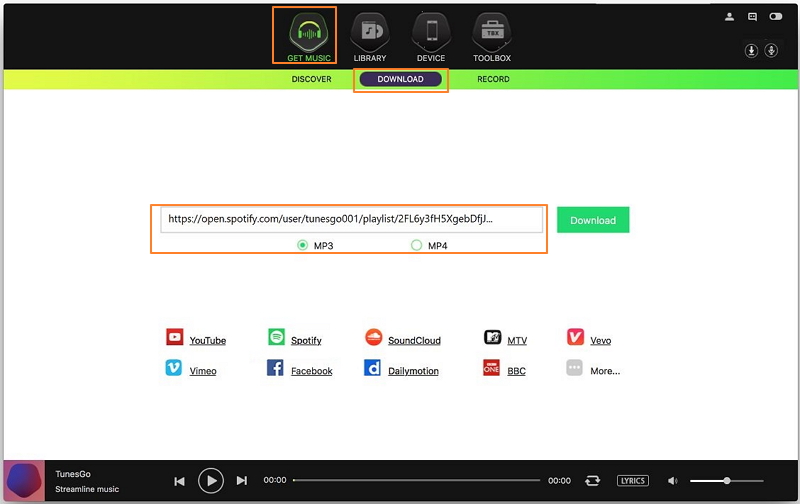Open the Device section icon
Image resolution: width=800 pixels, height=504 pixels.
[x=431, y=32]
